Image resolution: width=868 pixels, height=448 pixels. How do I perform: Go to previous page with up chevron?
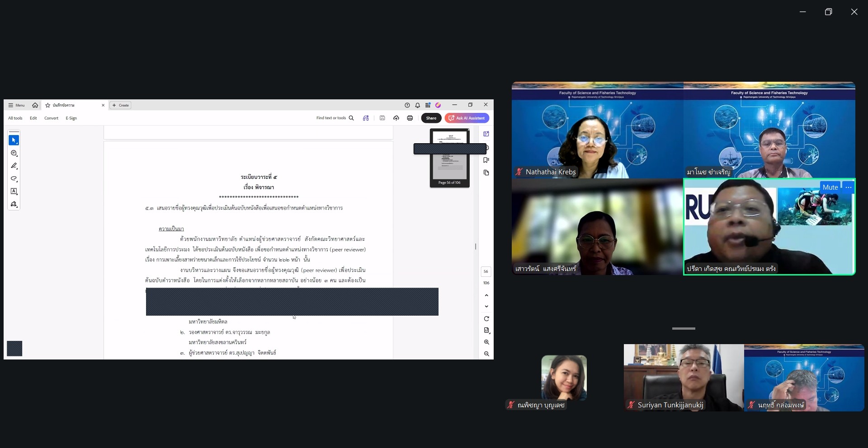(486, 295)
